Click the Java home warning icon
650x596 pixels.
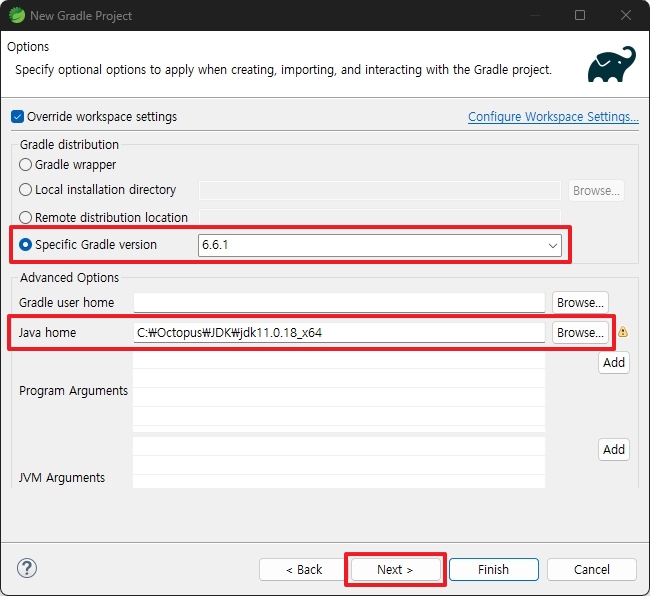tap(623, 332)
